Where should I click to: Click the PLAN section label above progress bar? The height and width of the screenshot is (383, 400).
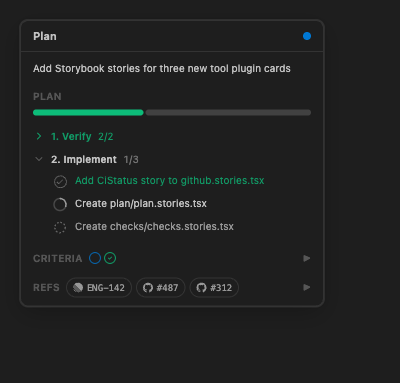pyautogui.click(x=47, y=97)
